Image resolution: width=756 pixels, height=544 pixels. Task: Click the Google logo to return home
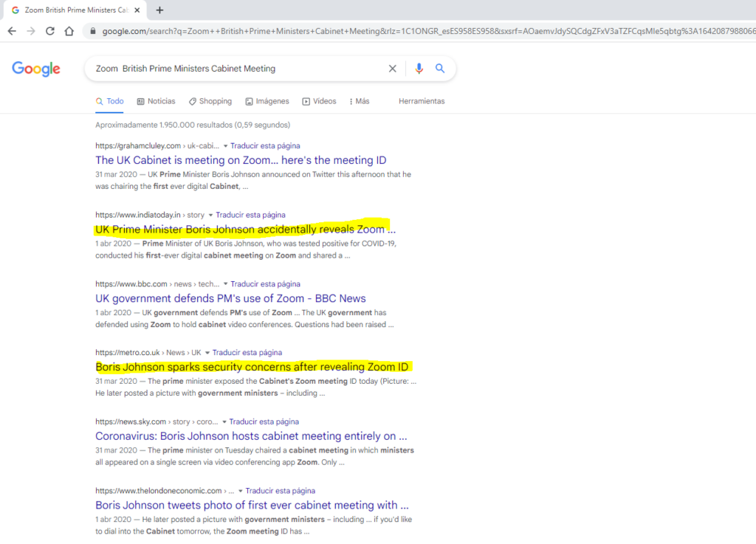35,69
